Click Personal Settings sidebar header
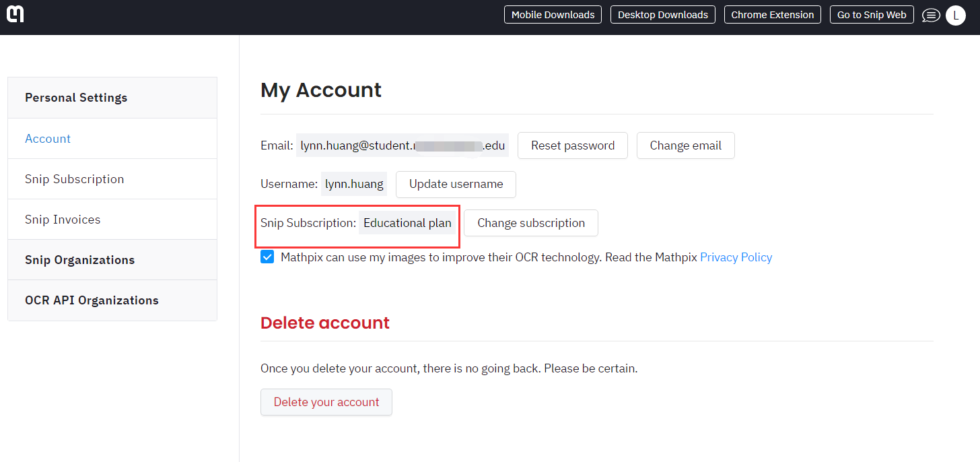 112,98
